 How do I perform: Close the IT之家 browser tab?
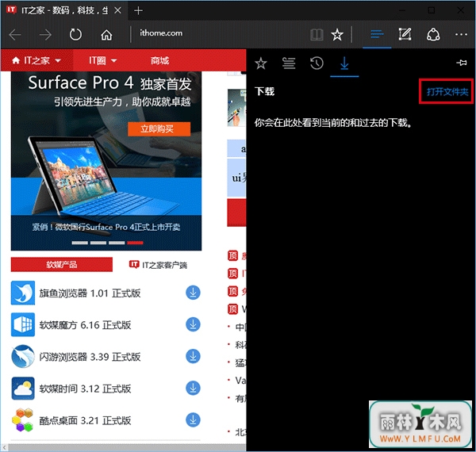pyautogui.click(x=117, y=10)
